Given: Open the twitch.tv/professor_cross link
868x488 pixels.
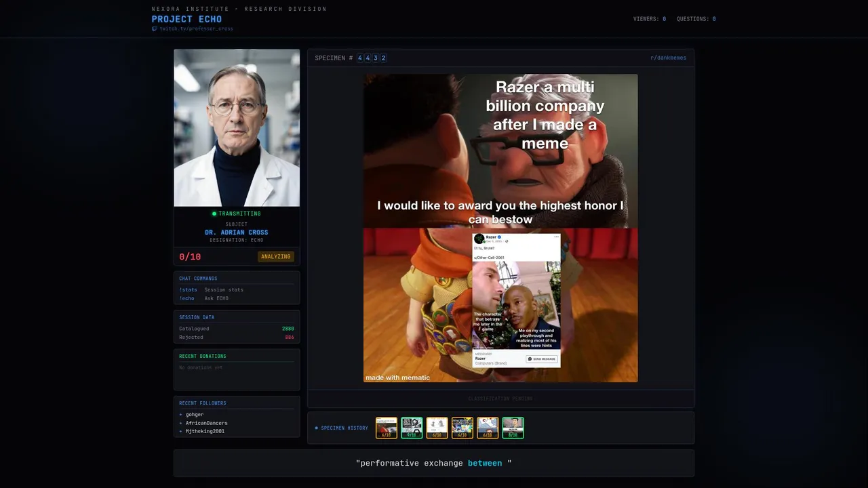Looking at the screenshot, I should tap(196, 29).
